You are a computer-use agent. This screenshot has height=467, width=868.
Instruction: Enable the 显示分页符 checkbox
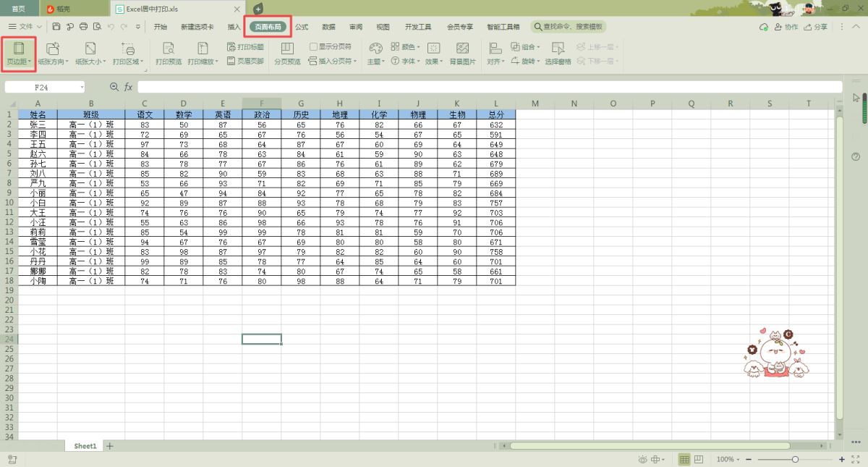[313, 46]
